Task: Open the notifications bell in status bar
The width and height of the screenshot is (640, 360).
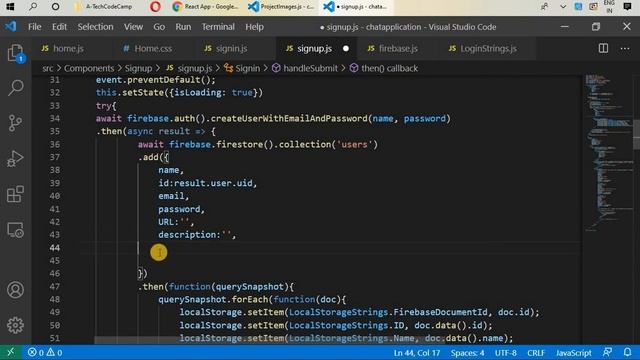Action: (x=627, y=352)
